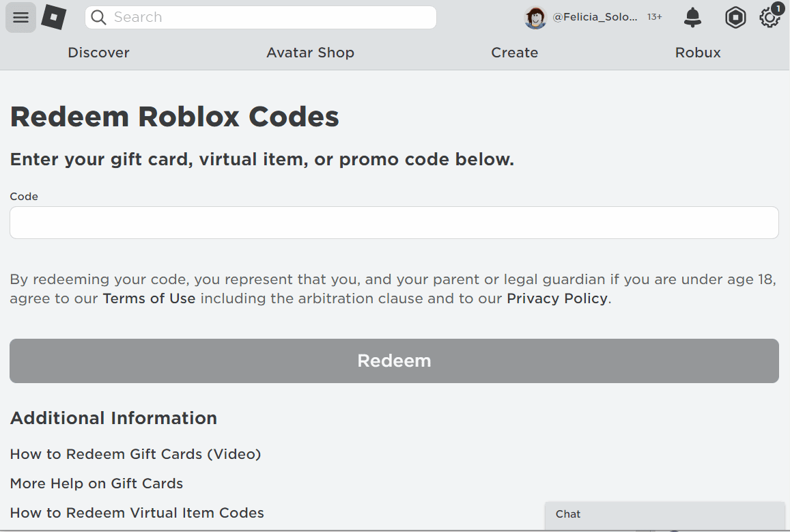
Task: Switch to the Discover tab
Action: click(98, 52)
